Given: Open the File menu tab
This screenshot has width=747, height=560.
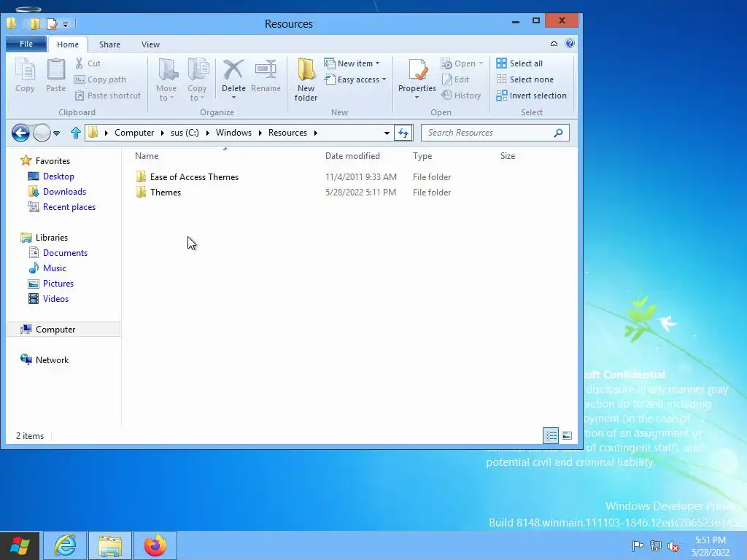Looking at the screenshot, I should point(26,44).
